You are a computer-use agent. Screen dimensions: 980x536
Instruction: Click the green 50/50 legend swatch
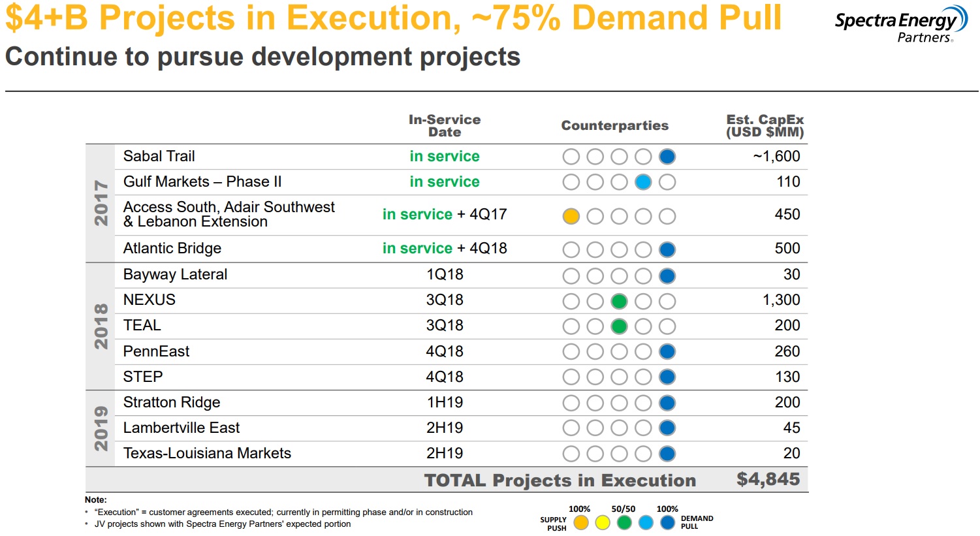624,522
